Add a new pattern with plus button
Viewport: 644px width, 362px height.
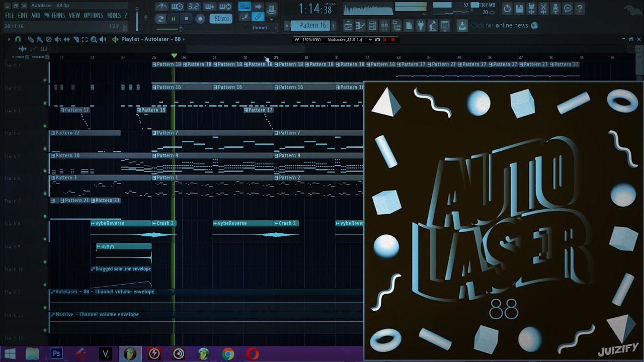(x=334, y=25)
